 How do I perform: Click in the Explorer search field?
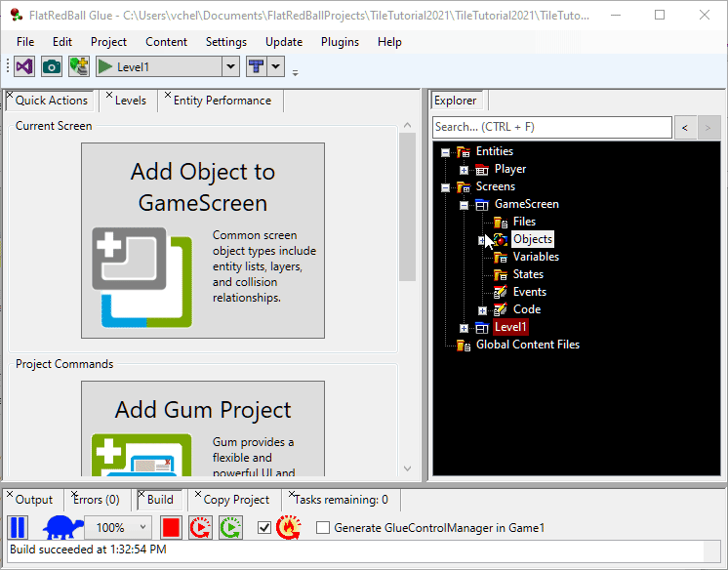[551, 127]
